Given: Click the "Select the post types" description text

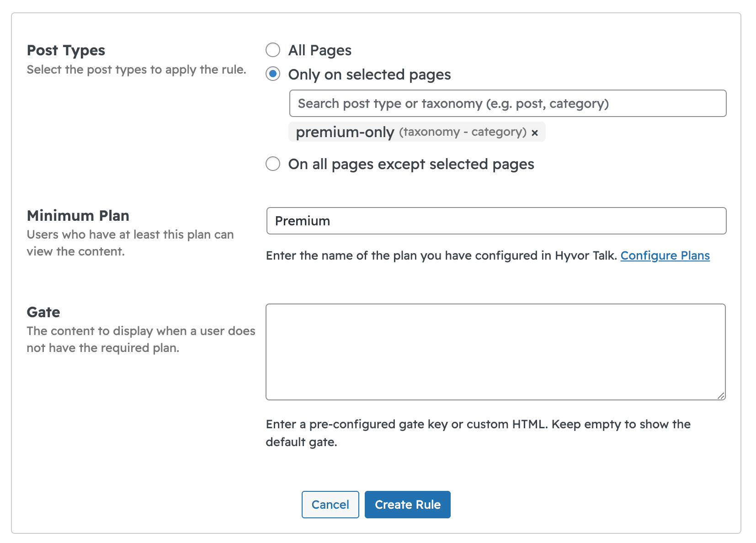Looking at the screenshot, I should pos(136,69).
